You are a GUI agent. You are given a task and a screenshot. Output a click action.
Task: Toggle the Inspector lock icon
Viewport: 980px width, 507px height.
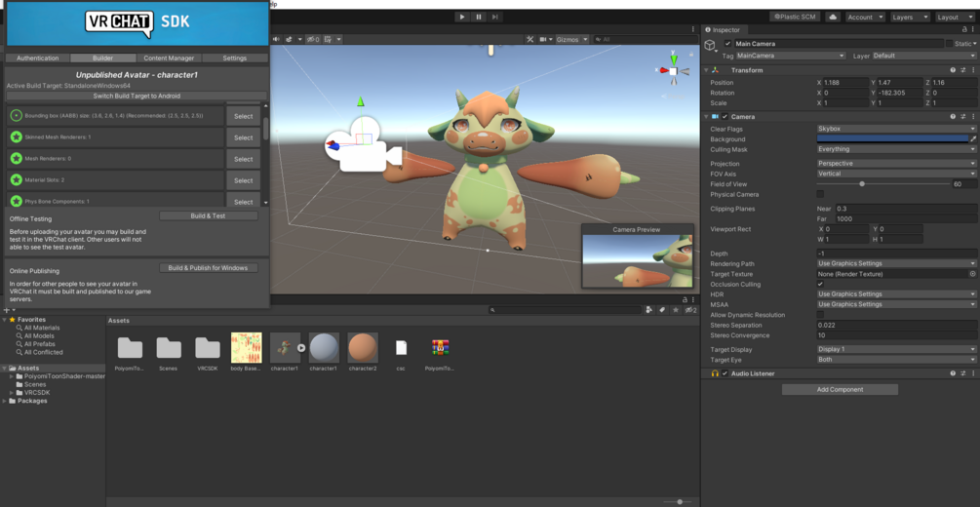point(963,29)
